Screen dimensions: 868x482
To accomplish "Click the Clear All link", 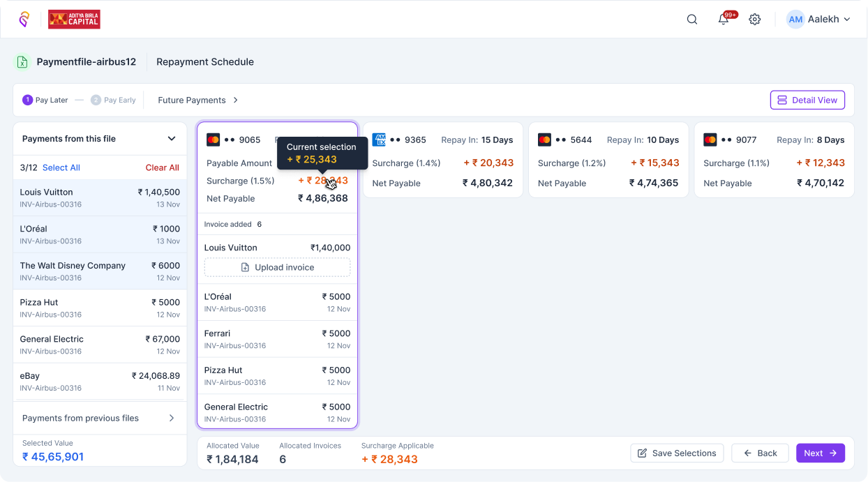I will tap(163, 168).
